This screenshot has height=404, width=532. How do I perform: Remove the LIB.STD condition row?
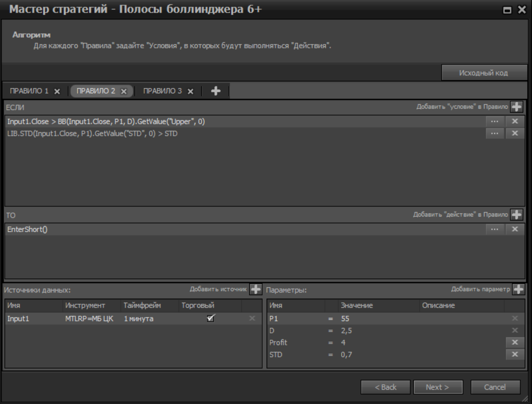[515, 133]
